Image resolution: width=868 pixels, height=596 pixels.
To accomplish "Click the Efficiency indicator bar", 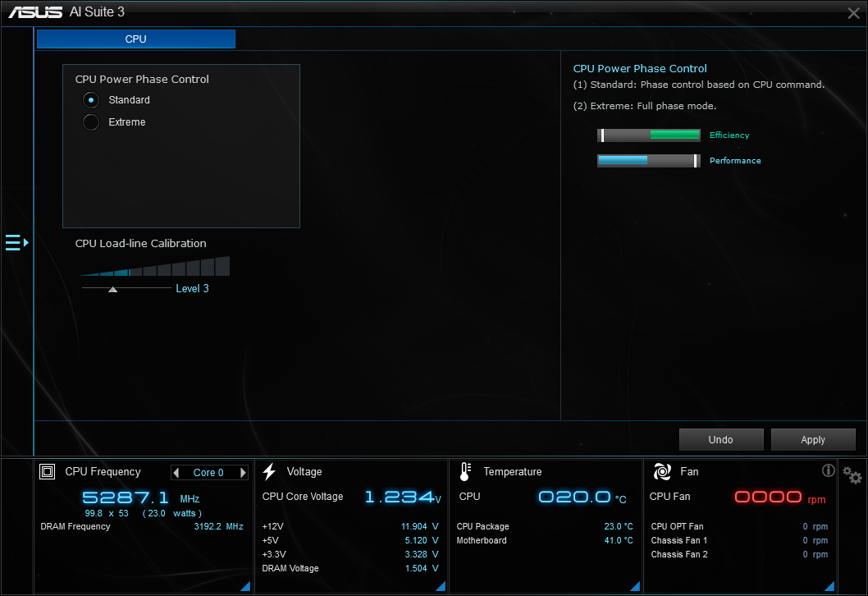I will 649,135.
